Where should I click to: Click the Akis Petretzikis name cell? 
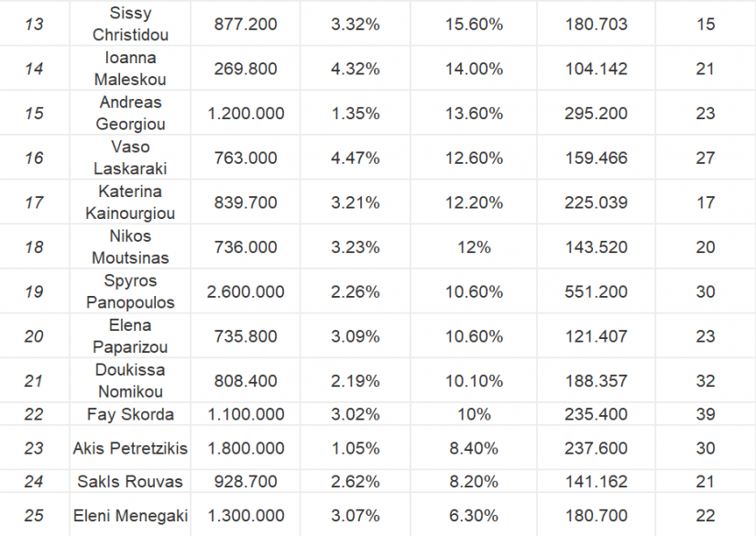click(x=130, y=448)
